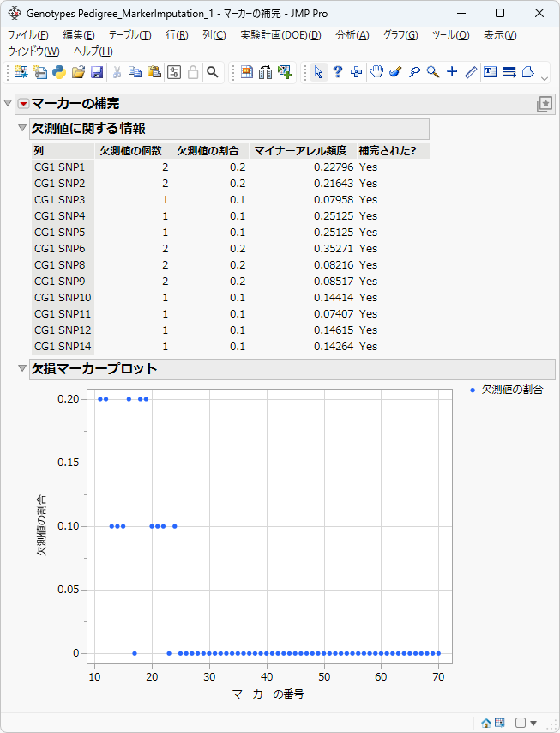The width and height of the screenshot is (560, 733).
Task: Click the Python script toolbar icon
Action: coord(59,72)
